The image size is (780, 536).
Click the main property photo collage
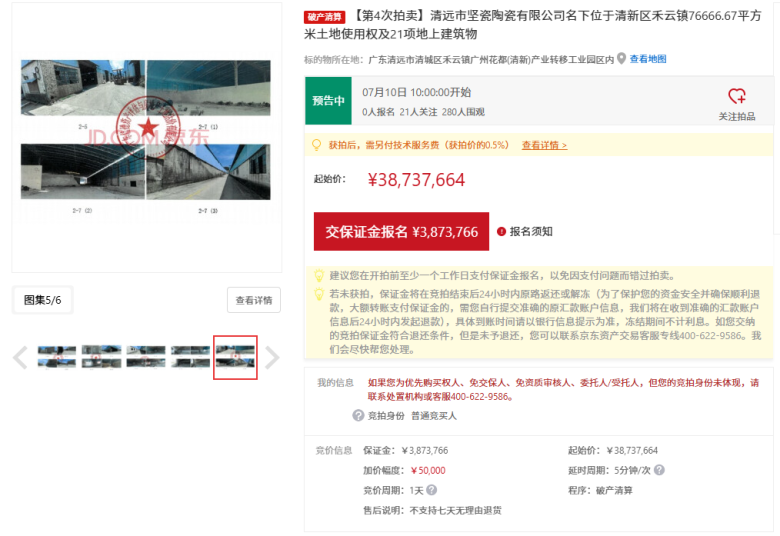click(x=145, y=137)
